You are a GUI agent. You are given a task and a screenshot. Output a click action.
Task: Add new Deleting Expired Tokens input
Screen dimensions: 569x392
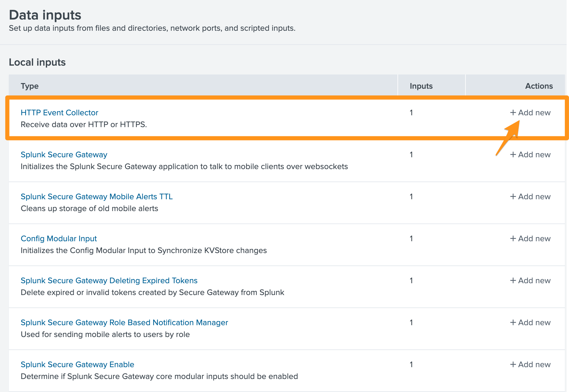tap(530, 281)
